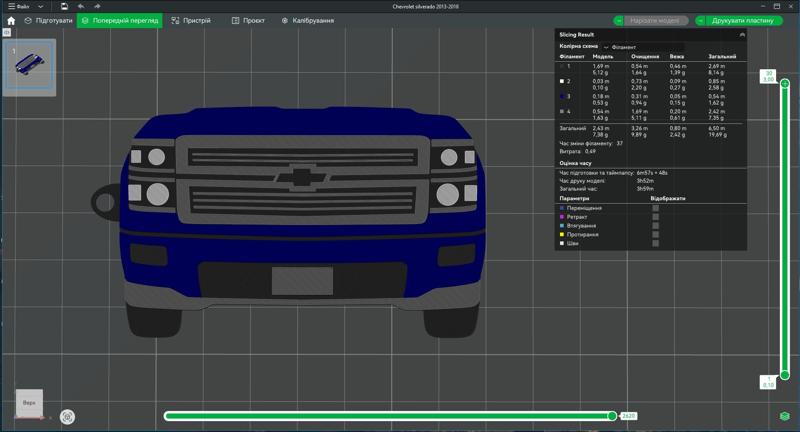The height and width of the screenshot is (432, 800).
Task: Open the 'Філамент' color scheme dropdown
Action: (620, 47)
